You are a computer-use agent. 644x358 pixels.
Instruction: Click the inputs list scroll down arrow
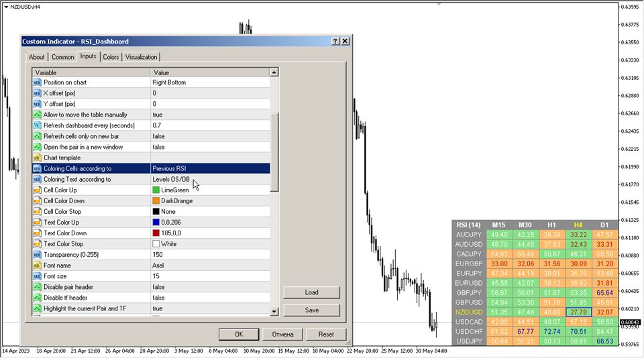tap(274, 312)
